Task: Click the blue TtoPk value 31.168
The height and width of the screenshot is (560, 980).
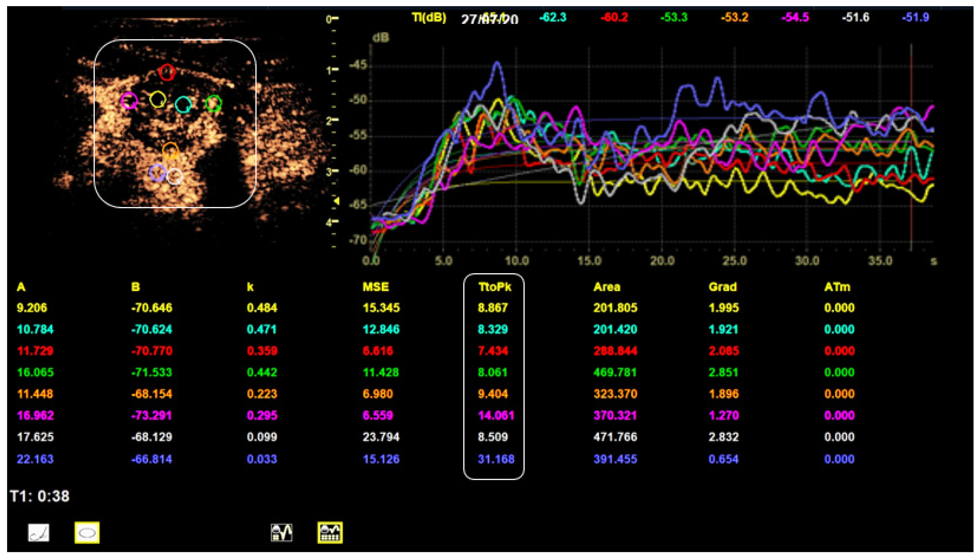Action: (496, 459)
